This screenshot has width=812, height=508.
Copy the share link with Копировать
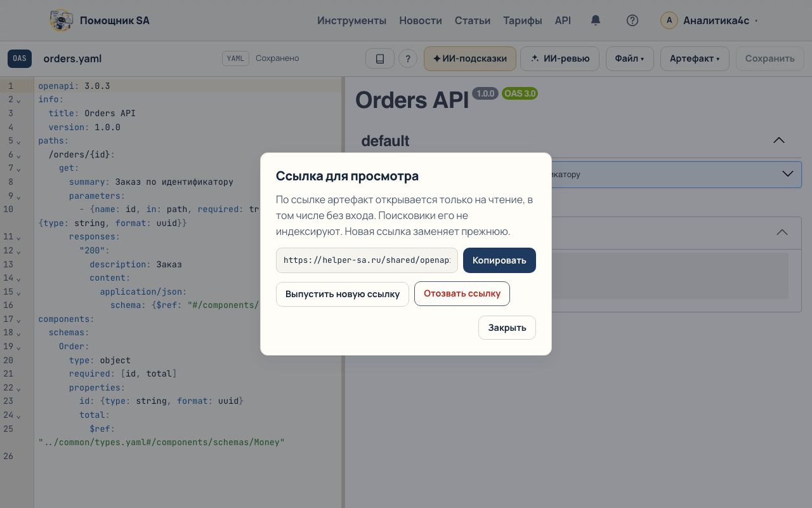tap(499, 260)
